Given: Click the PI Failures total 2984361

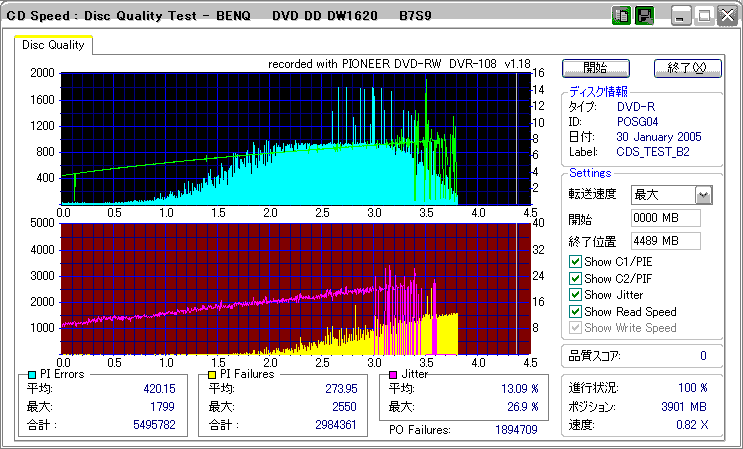Looking at the screenshot, I should click(336, 425).
